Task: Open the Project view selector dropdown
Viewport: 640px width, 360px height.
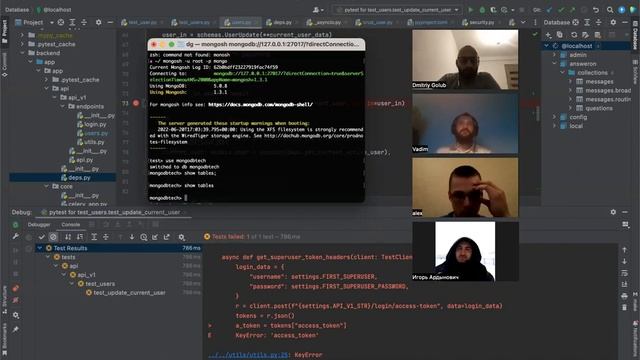Action: click(x=52, y=22)
